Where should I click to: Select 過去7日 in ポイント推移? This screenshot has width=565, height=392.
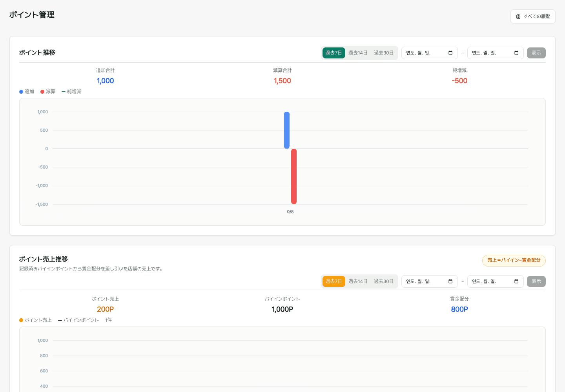(334, 53)
